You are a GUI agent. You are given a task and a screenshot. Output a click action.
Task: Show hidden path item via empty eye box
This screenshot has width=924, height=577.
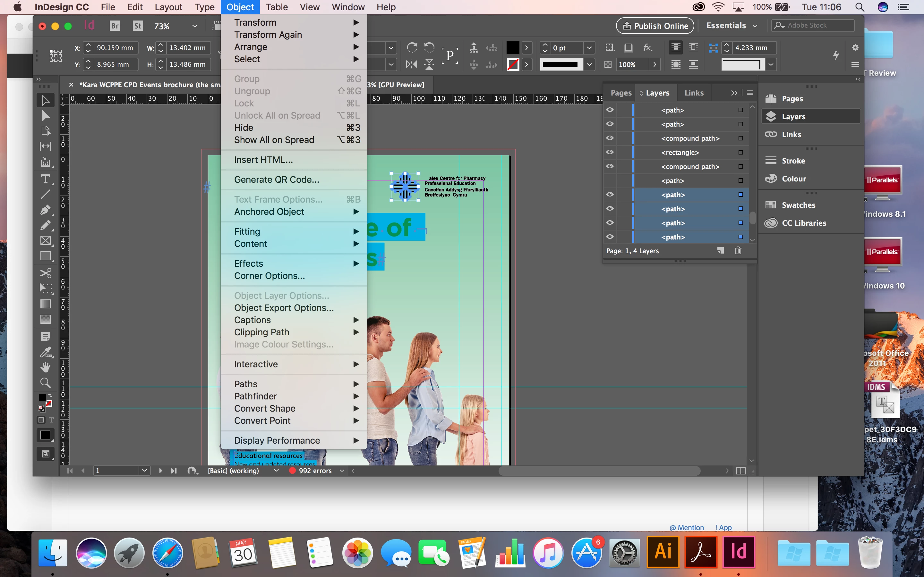[x=610, y=180]
